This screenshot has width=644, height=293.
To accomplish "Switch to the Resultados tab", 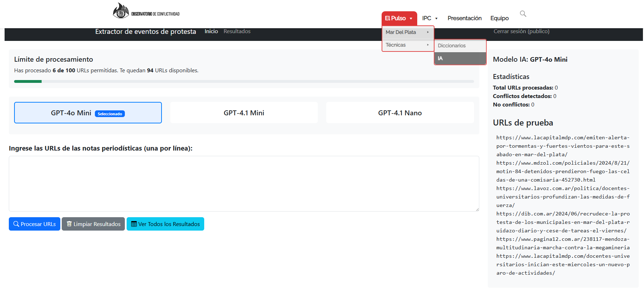I will [x=237, y=31].
